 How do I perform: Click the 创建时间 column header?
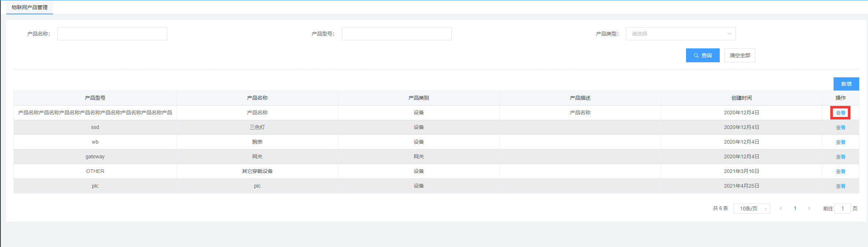pos(741,98)
